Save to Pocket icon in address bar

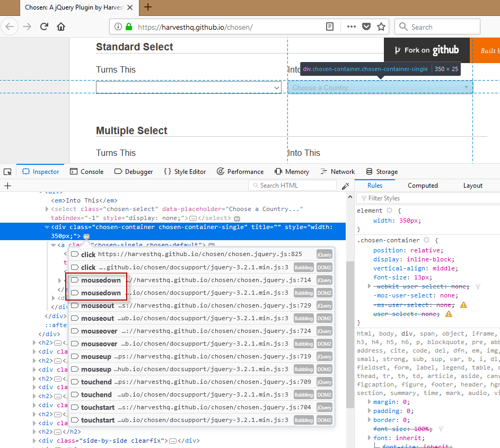[366, 27]
